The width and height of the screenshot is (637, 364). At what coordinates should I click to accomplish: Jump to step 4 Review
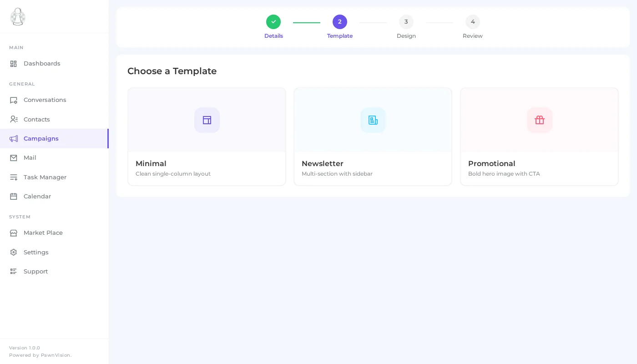pyautogui.click(x=473, y=22)
